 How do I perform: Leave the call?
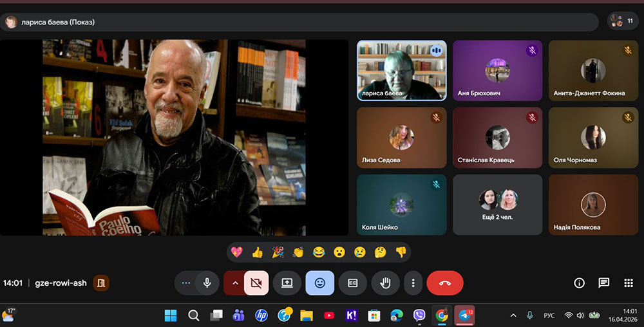pyautogui.click(x=444, y=283)
